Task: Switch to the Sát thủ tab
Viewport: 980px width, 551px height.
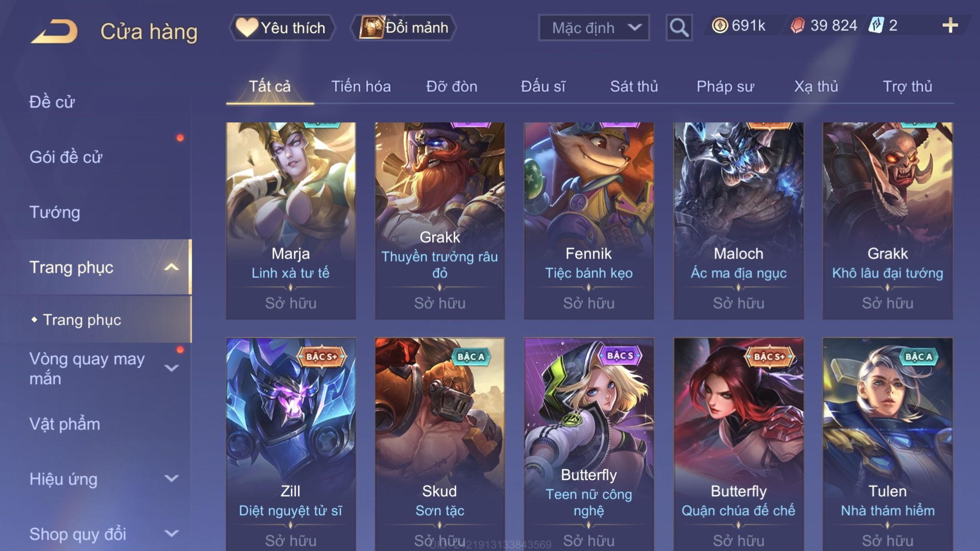Action: point(634,86)
